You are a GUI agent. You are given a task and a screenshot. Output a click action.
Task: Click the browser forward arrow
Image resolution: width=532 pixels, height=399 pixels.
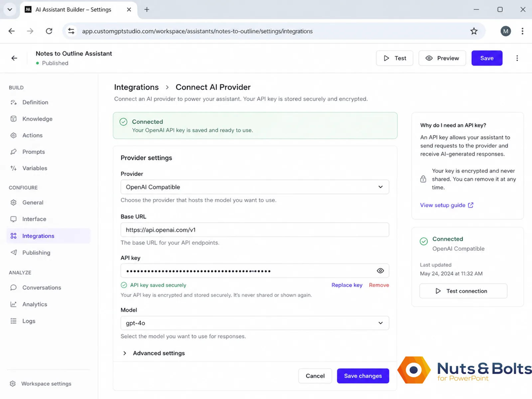pos(30,31)
